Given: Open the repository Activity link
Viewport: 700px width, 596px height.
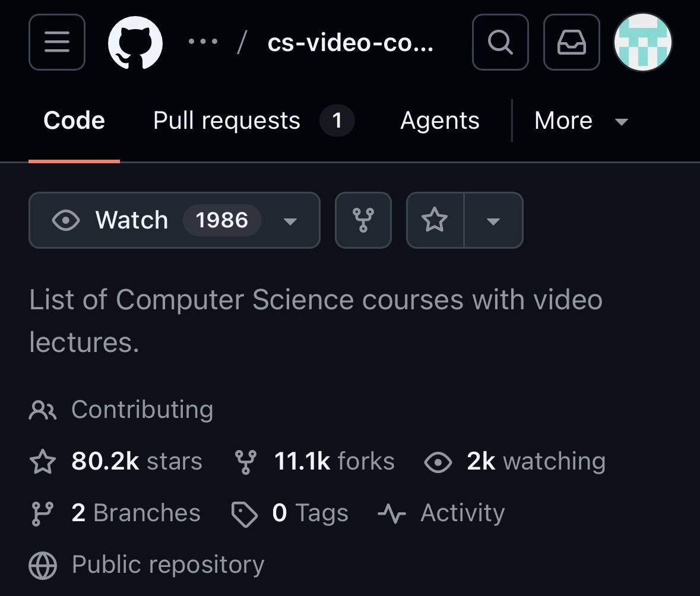Looking at the screenshot, I should click(x=462, y=513).
